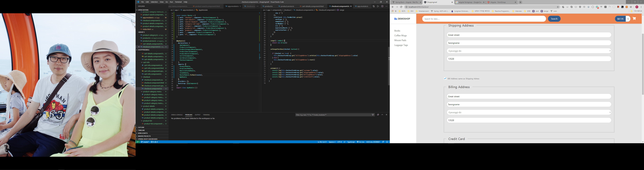The image size is (644, 170).
Task: Open the new tab plus button in Chrome
Action: click(520, 2)
